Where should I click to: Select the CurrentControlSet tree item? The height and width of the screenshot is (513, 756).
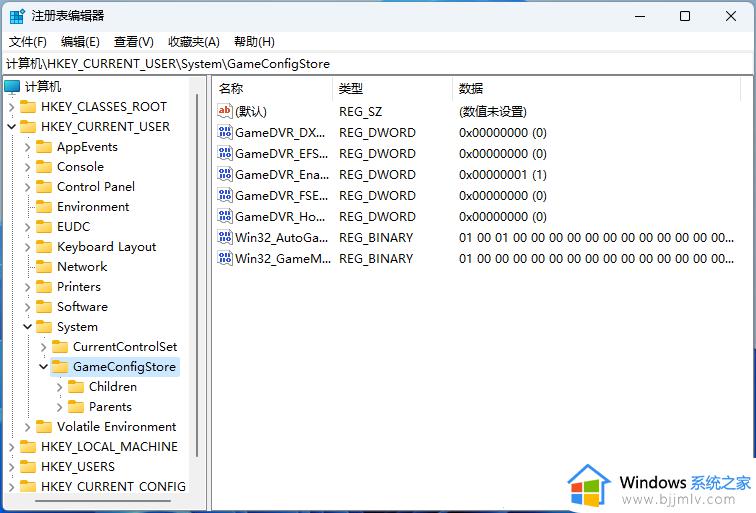[125, 347]
